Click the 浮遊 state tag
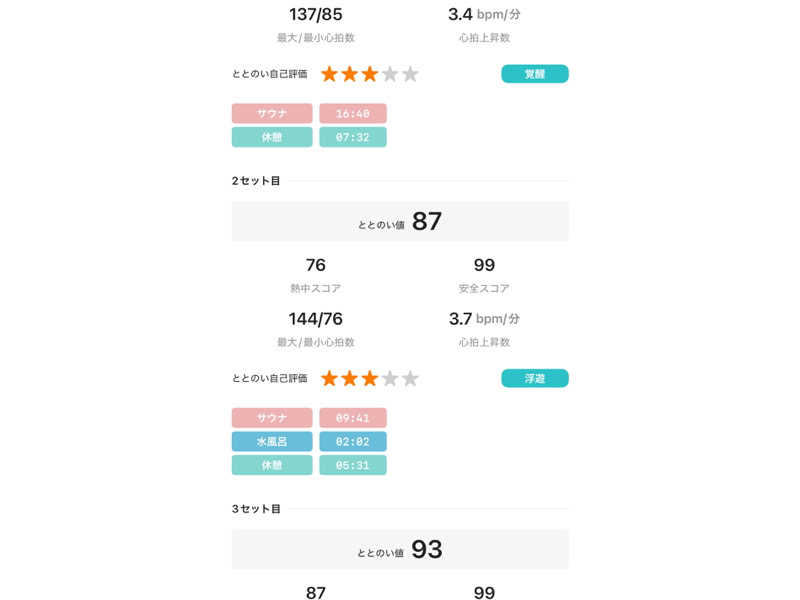Image resolution: width=800 pixels, height=600 pixels. [535, 378]
